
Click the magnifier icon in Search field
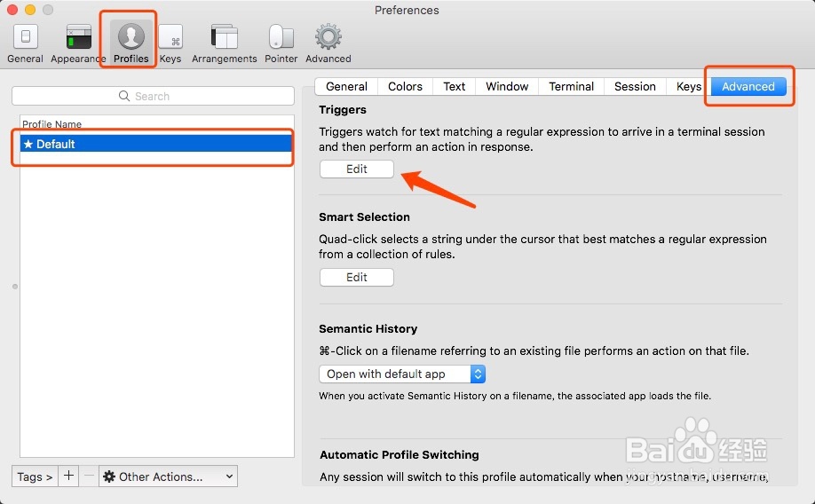[123, 96]
